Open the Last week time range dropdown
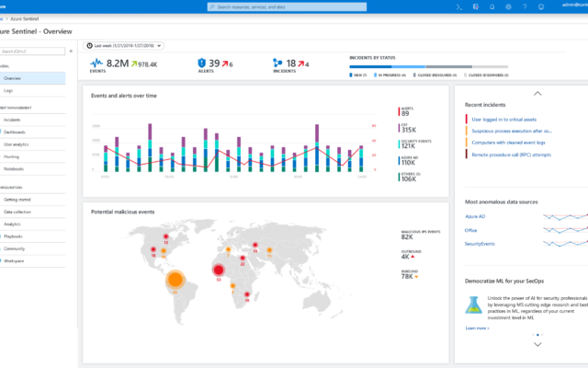Viewport: 588px width, 368px height. point(123,46)
